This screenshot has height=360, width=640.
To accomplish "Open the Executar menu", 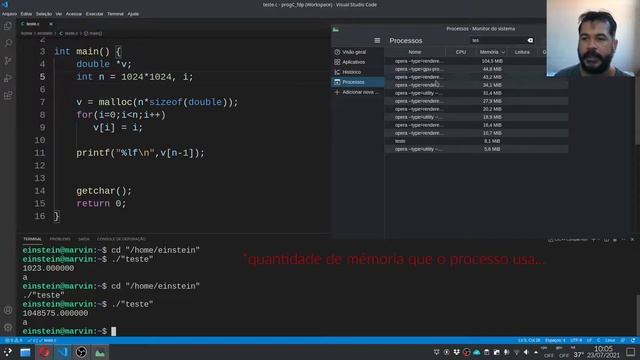I will (x=94, y=14).
